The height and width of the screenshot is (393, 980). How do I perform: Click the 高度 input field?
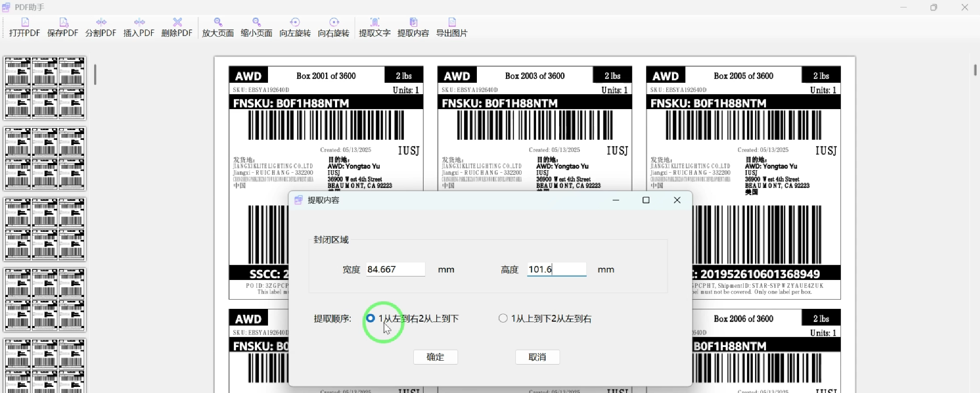coord(557,269)
